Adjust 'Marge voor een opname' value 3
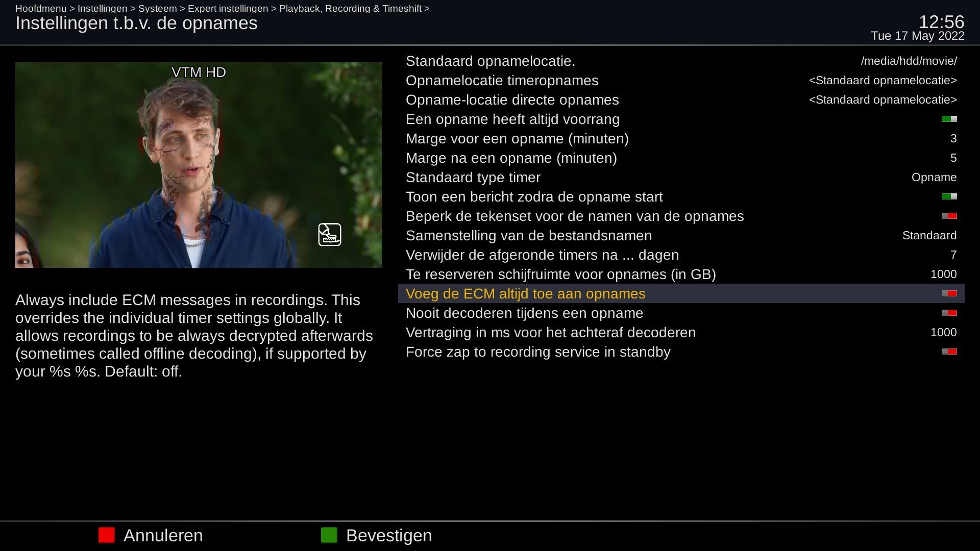The width and height of the screenshot is (980, 551). pos(953,139)
